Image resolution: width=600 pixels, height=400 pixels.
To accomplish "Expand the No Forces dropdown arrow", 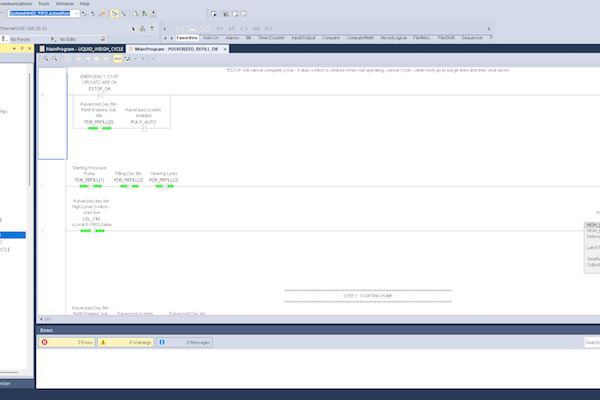I will 53,39.
